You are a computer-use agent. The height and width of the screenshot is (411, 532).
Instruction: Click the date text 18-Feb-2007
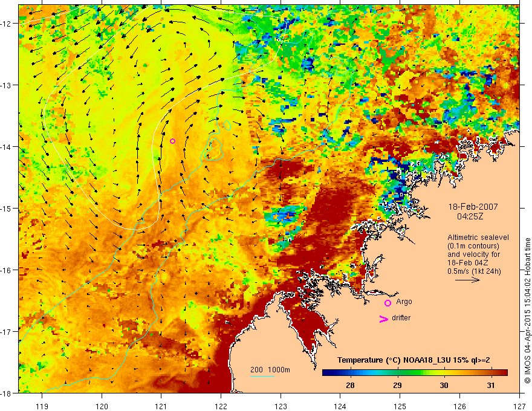[473, 207]
